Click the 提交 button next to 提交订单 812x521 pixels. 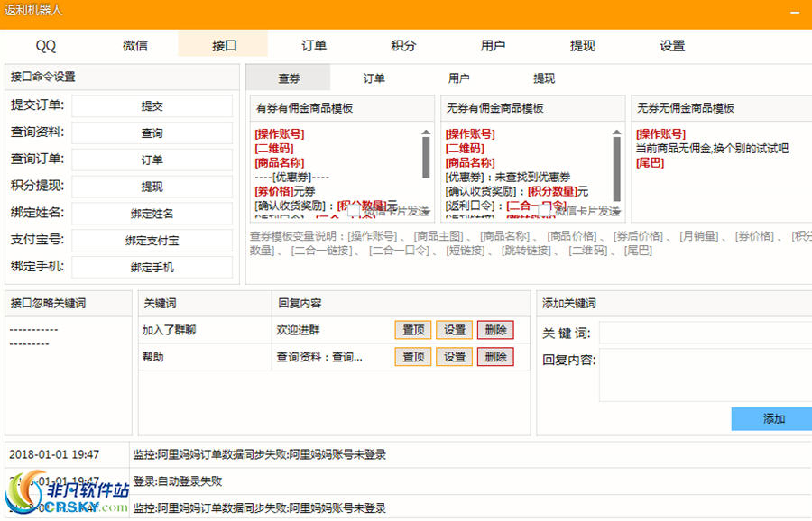(153, 105)
